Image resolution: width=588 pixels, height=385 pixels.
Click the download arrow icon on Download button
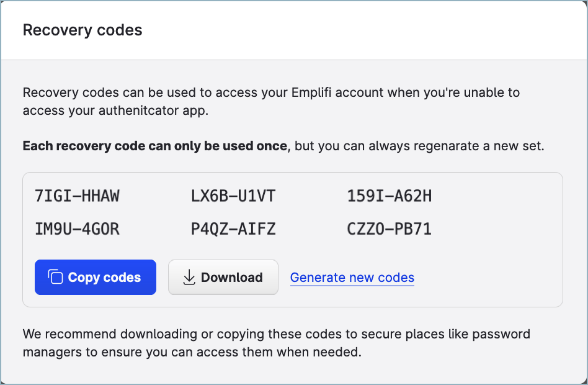188,277
